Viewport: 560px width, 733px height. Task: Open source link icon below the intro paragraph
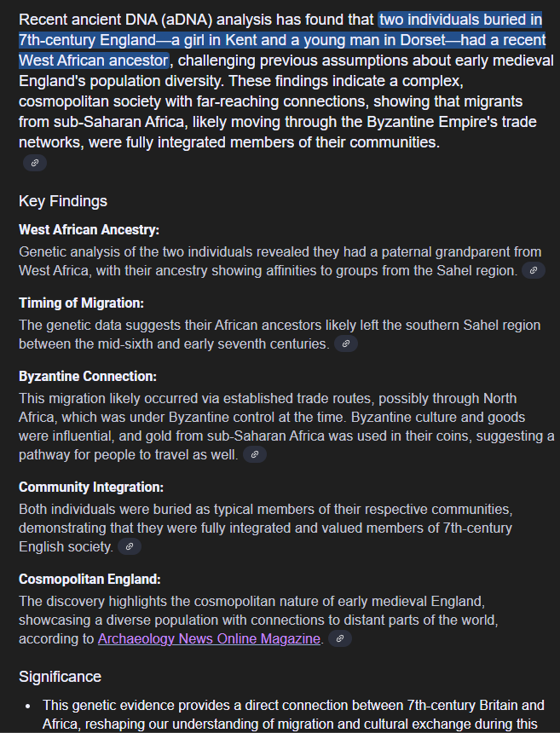35,162
